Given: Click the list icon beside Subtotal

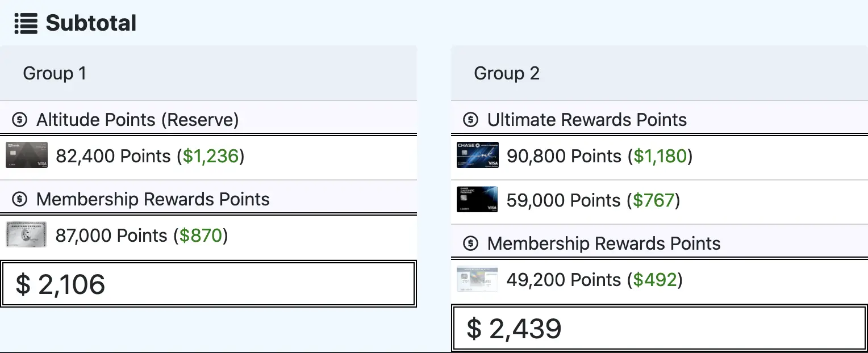Looking at the screenshot, I should point(26,23).
